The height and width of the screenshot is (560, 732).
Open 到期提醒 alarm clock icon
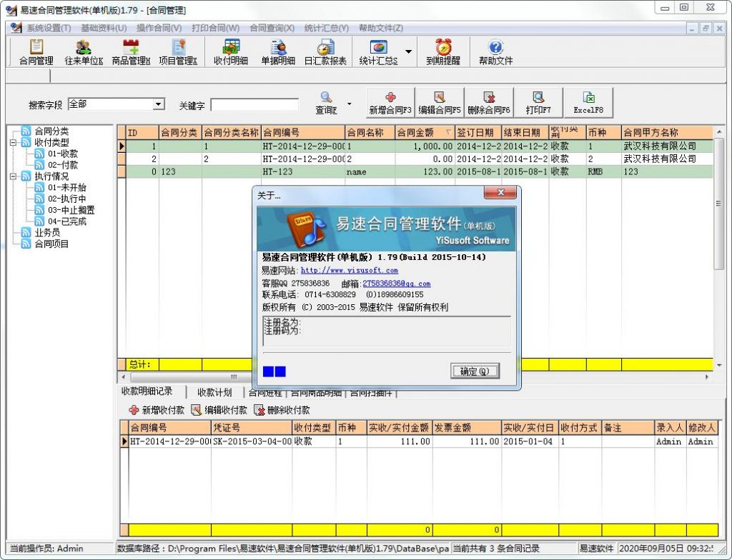[x=443, y=52]
